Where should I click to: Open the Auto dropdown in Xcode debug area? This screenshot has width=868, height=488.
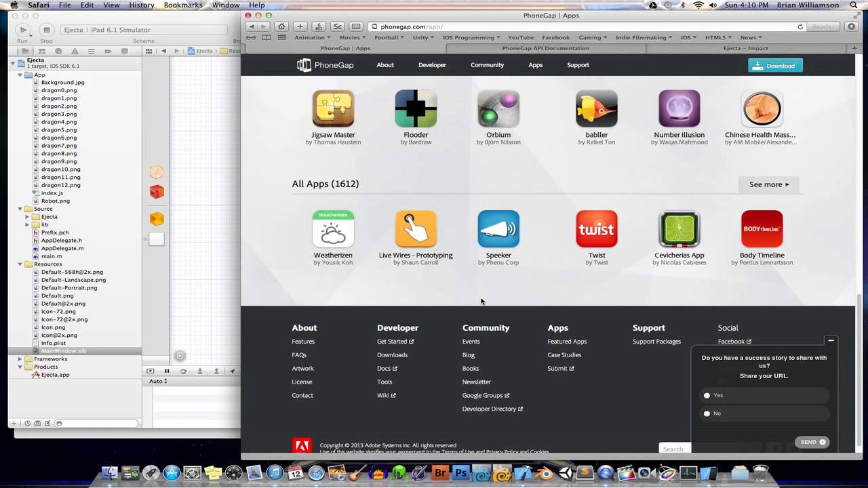click(x=158, y=381)
